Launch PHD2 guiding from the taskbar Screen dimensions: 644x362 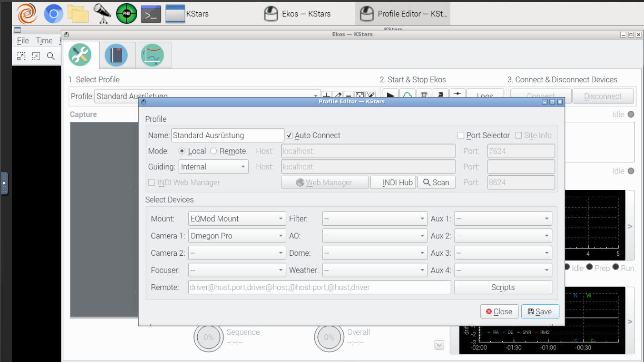coord(127,14)
